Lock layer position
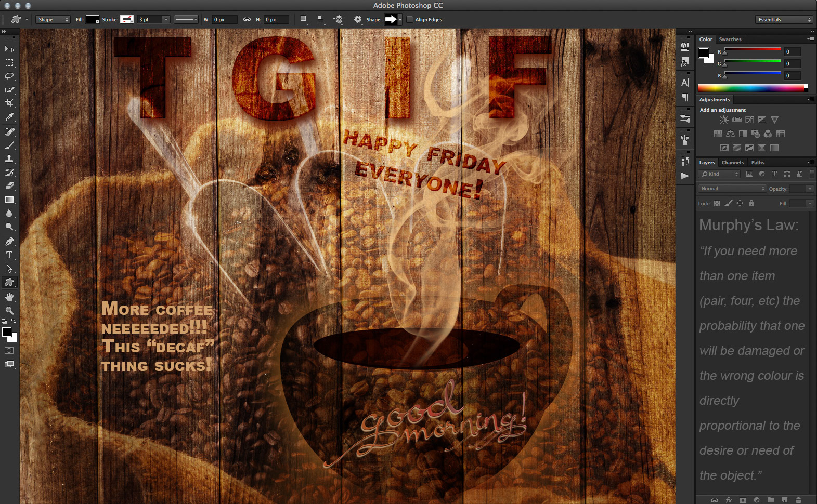This screenshot has height=504, width=817. pyautogui.click(x=740, y=203)
